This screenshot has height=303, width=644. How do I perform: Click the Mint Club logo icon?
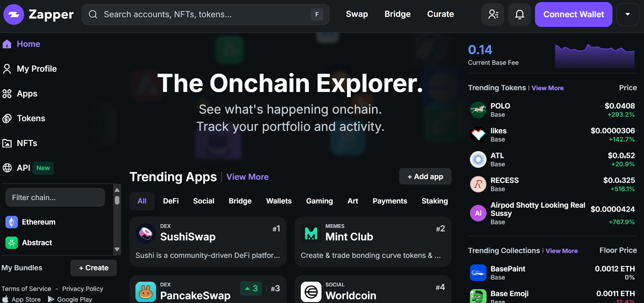[311, 233]
